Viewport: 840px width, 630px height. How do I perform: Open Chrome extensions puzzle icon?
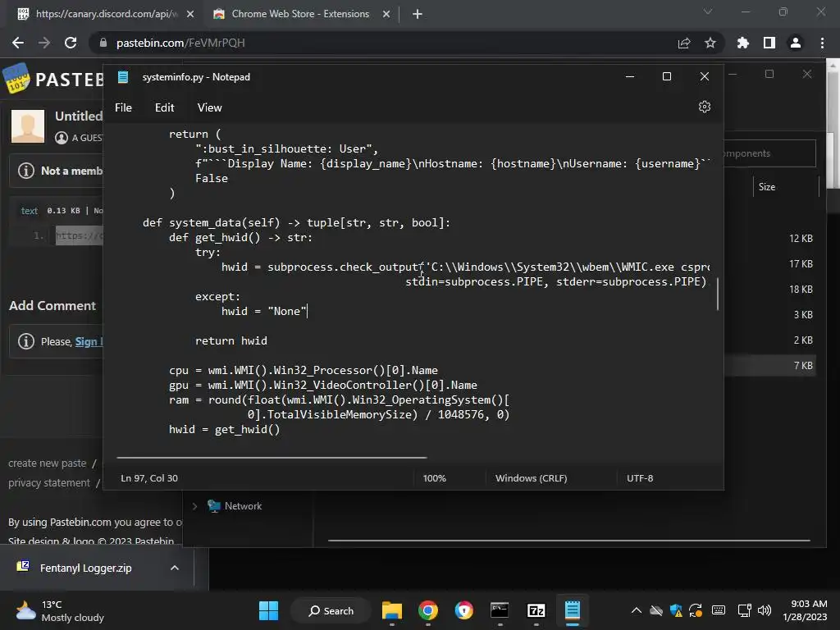[742, 43]
